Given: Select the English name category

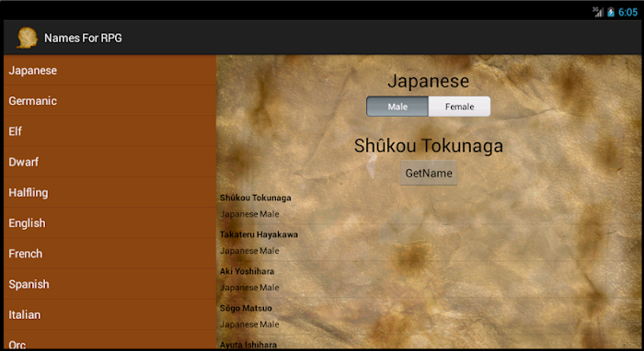Looking at the screenshot, I should (x=109, y=223).
